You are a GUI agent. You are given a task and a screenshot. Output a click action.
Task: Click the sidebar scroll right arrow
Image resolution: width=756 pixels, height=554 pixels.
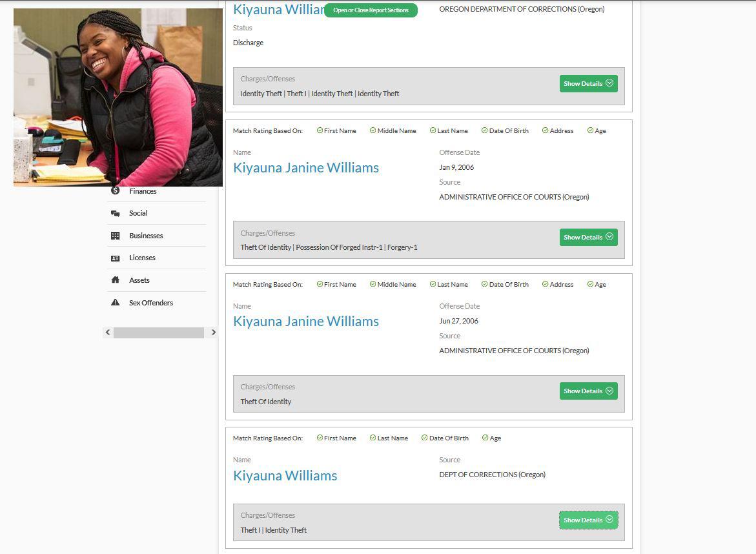(213, 333)
